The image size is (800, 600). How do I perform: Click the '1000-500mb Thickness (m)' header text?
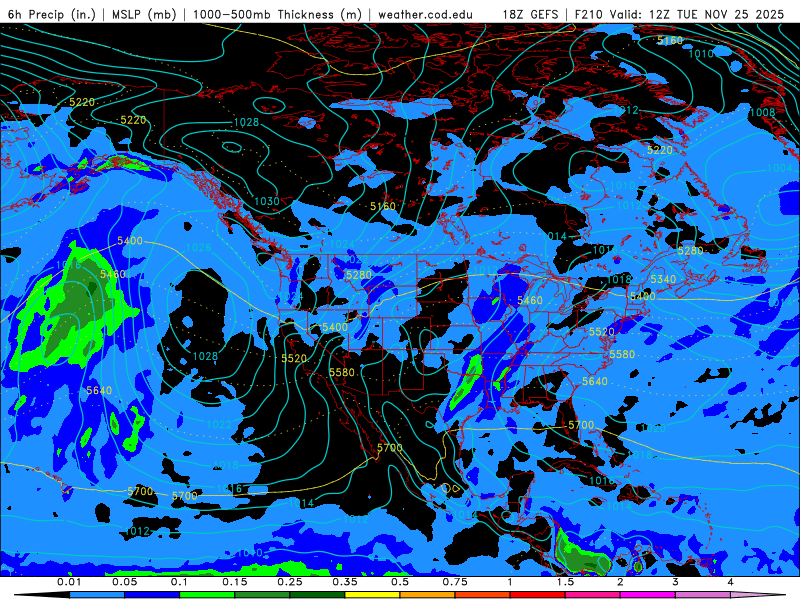(279, 14)
